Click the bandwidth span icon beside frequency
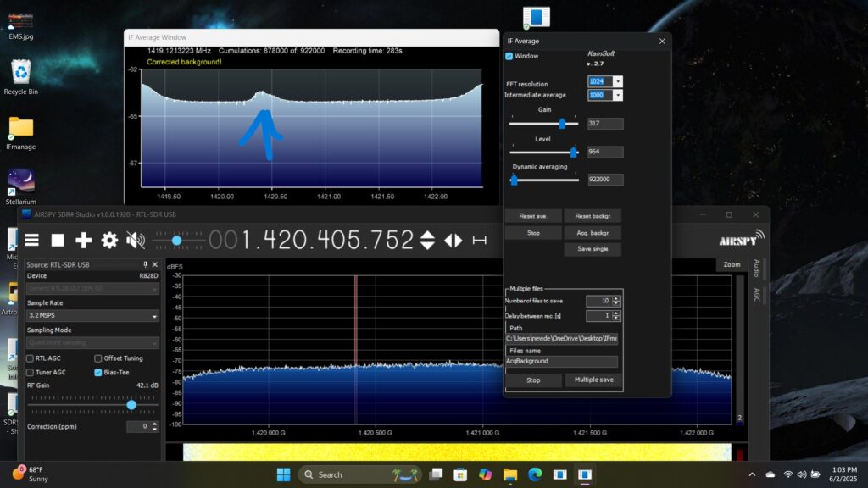The height and width of the screenshot is (488, 868). click(x=480, y=241)
